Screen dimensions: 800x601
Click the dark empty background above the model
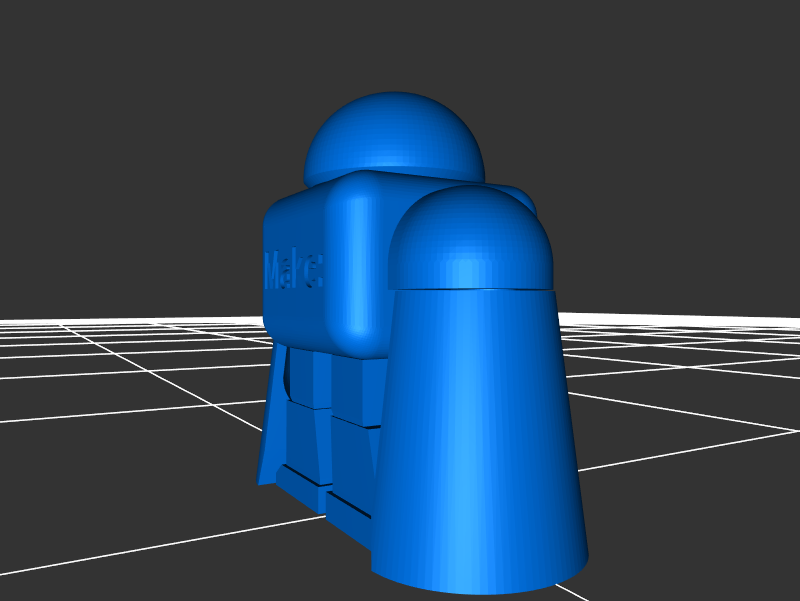point(200,80)
